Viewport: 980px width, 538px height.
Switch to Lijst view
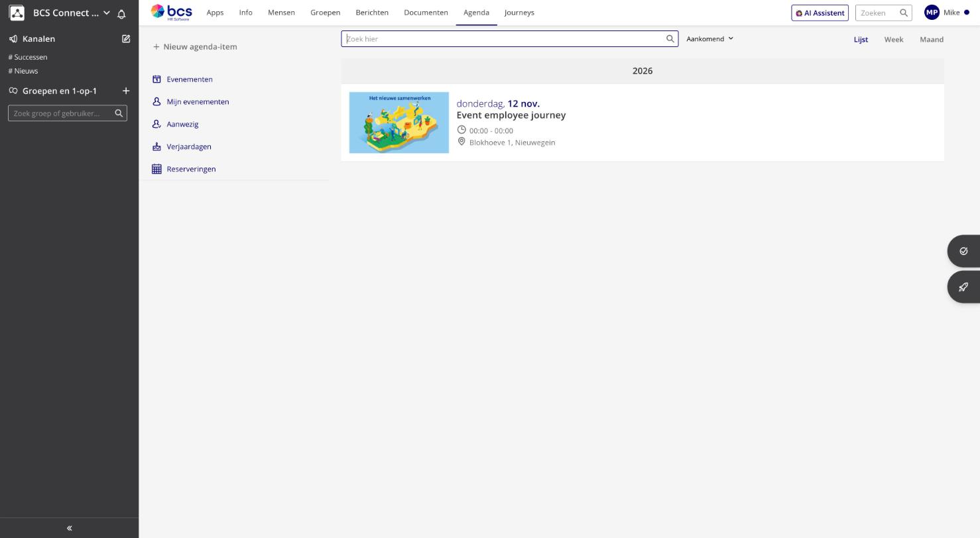[861, 40]
